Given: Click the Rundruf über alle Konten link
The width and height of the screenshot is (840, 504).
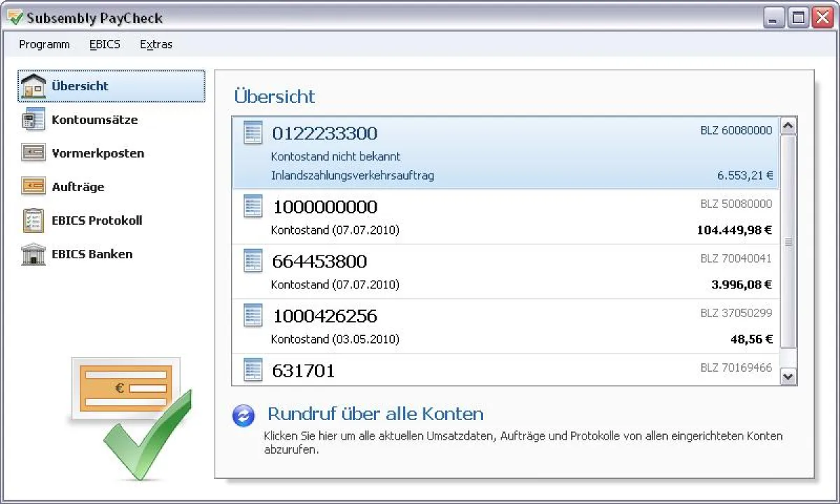Looking at the screenshot, I should click(x=375, y=414).
